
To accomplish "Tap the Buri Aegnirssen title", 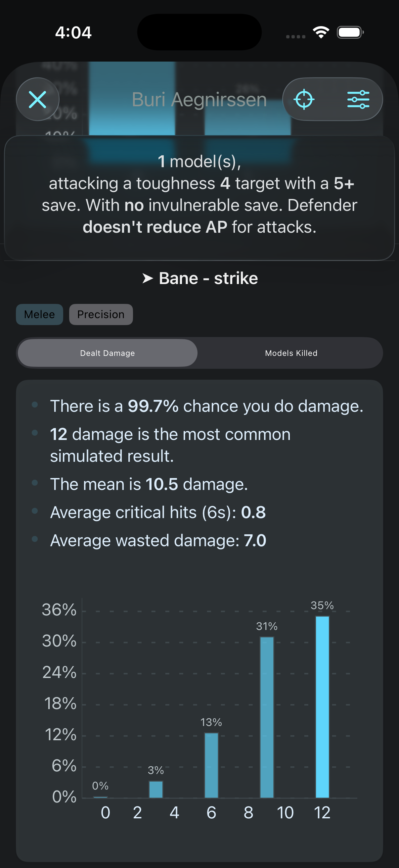I will point(199,100).
